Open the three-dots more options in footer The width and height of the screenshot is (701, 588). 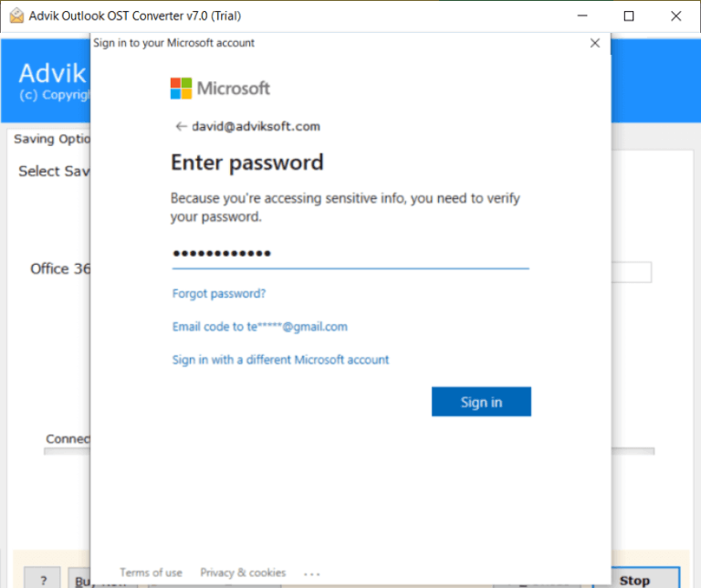pyautogui.click(x=311, y=573)
